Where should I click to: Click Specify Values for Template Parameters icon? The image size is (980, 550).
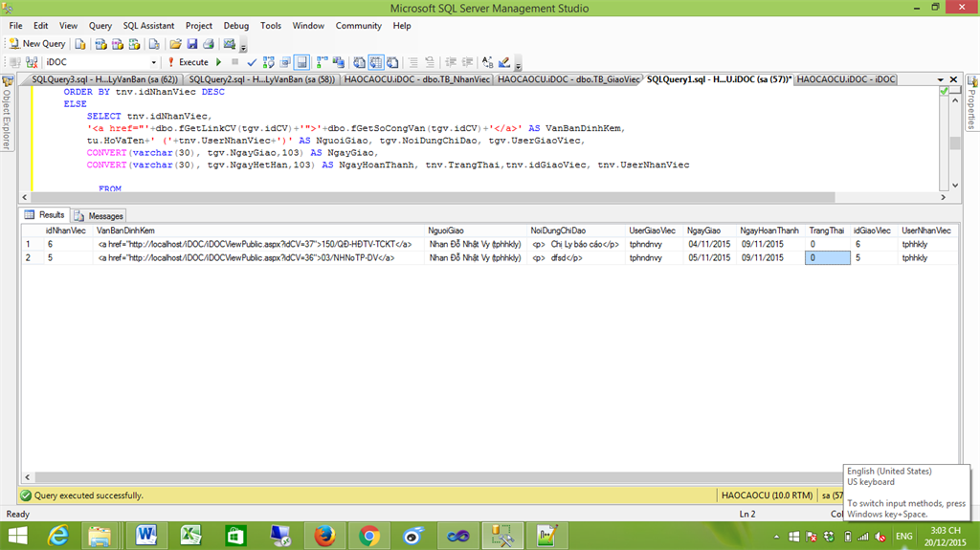pyautogui.click(x=487, y=62)
